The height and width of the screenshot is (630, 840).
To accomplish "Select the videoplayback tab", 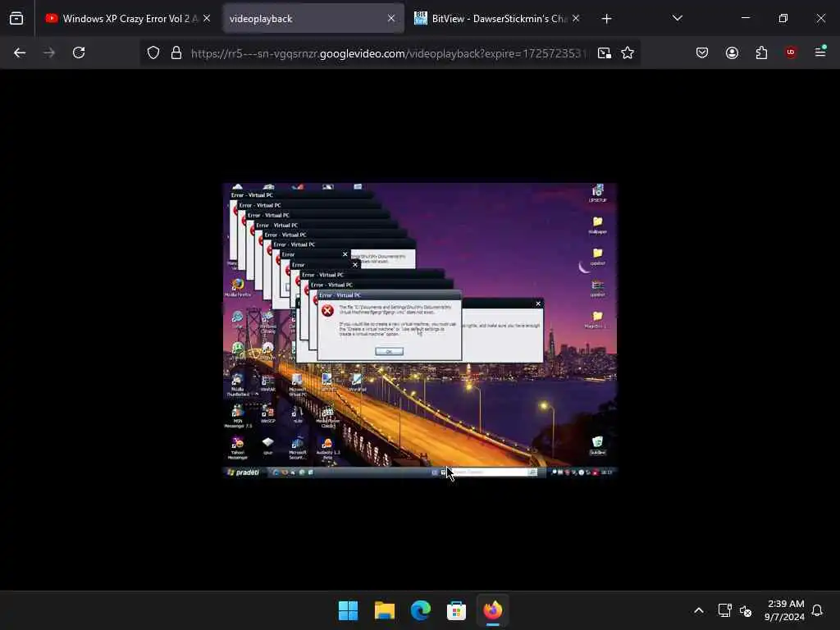I will tap(313, 19).
